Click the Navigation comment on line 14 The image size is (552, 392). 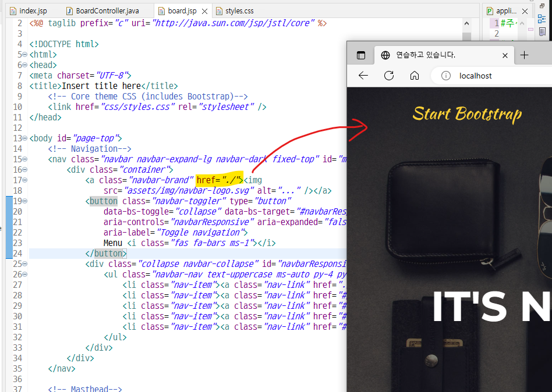coord(90,149)
